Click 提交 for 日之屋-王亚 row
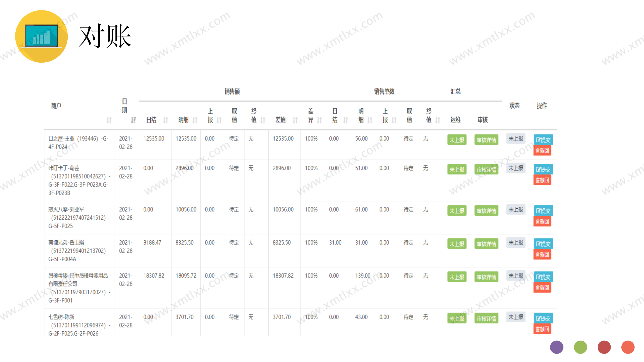Image resolution: width=644 pixels, height=362 pixels. click(543, 140)
